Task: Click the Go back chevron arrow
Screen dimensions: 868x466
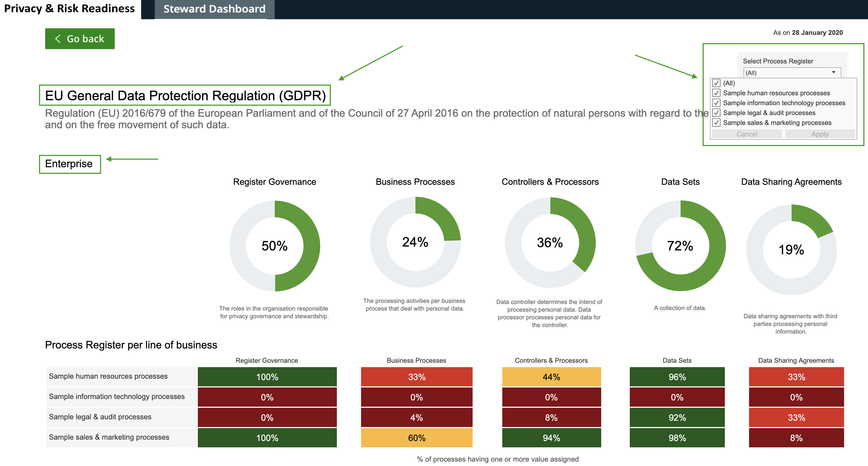Action: (58, 39)
